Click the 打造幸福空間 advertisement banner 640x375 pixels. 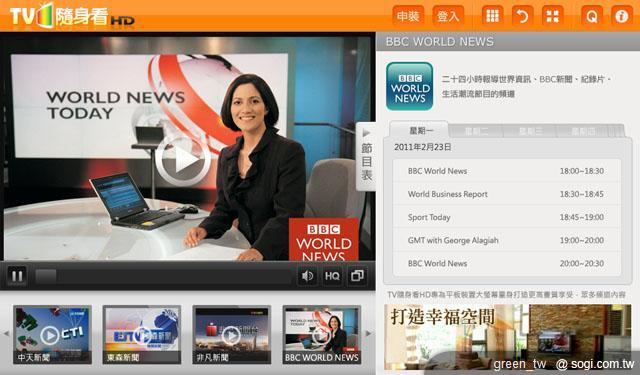(x=507, y=337)
